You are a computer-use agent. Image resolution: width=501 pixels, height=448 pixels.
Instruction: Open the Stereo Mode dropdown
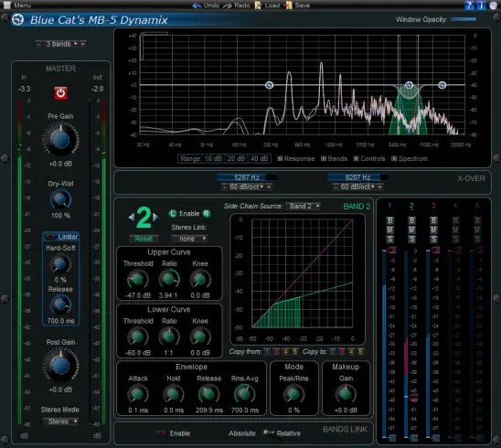60,421
